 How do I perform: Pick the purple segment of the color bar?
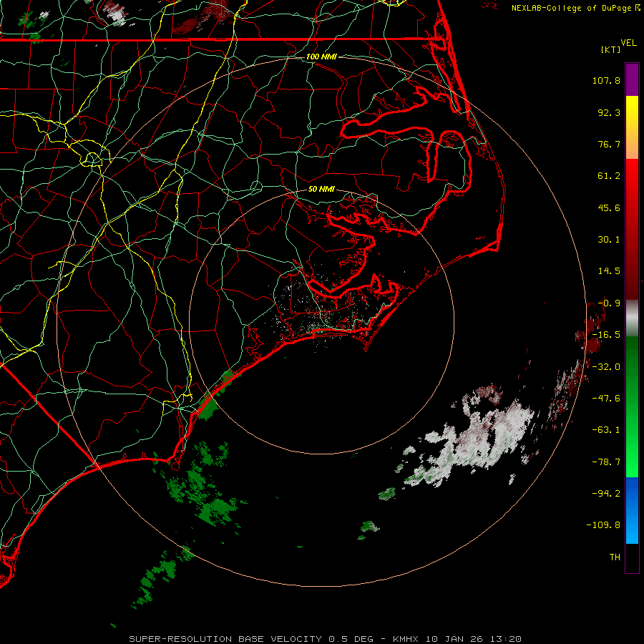pos(632,79)
